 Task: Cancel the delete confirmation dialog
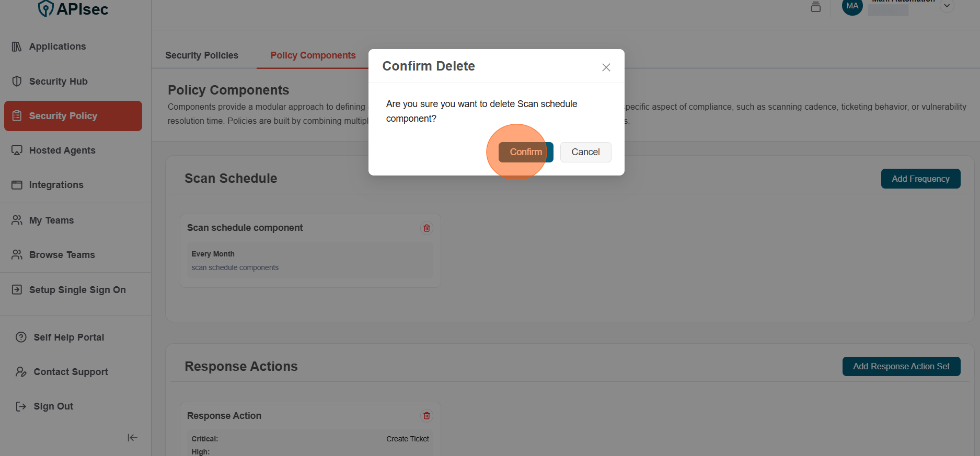pyautogui.click(x=585, y=152)
